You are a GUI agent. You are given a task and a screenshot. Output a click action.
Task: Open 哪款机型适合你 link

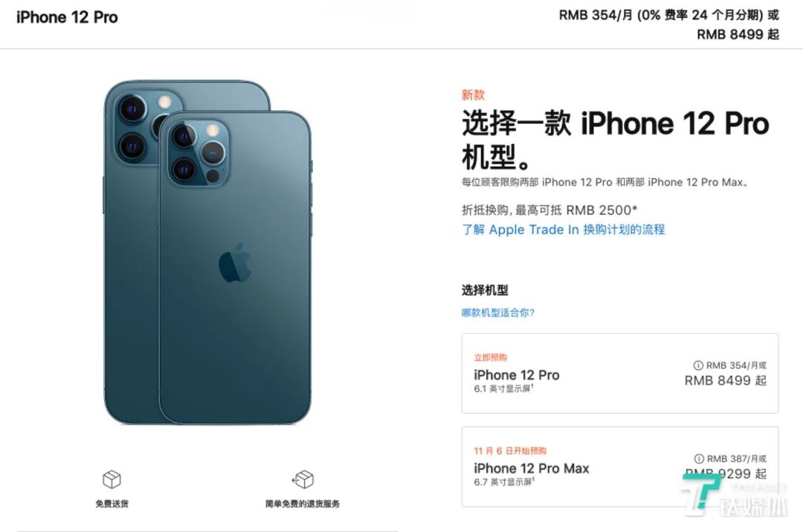(498, 313)
